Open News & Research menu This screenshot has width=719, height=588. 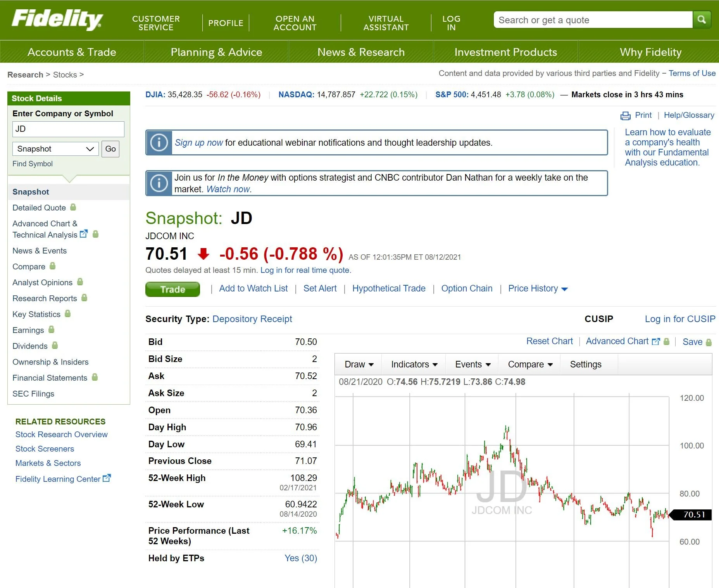tap(361, 52)
